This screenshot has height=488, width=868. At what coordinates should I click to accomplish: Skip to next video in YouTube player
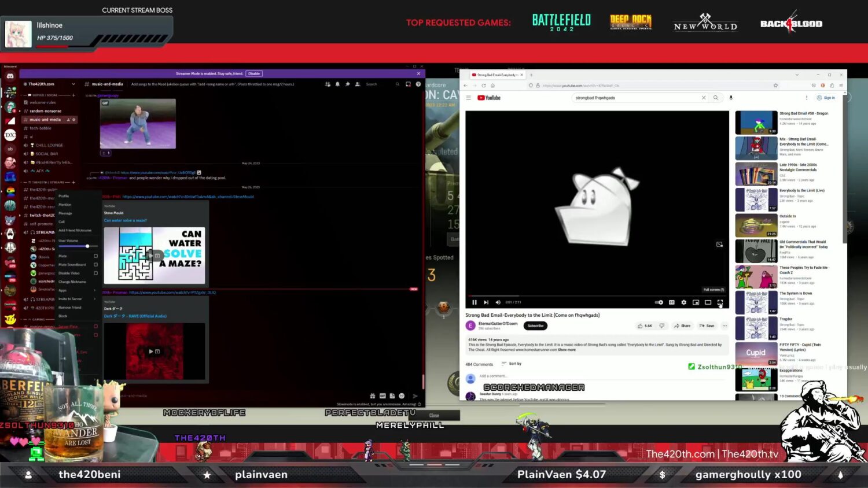coord(486,302)
